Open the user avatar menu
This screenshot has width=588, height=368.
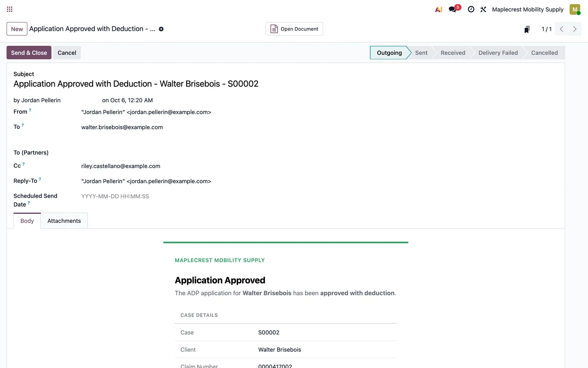click(575, 9)
